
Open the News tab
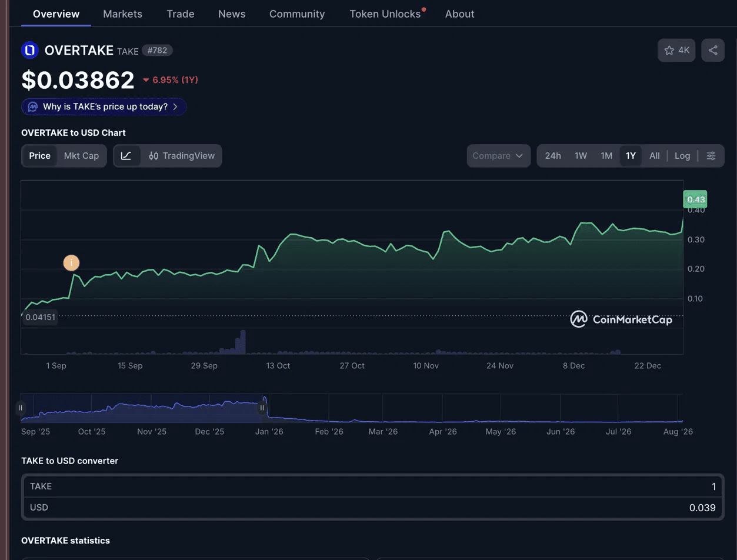click(x=232, y=14)
